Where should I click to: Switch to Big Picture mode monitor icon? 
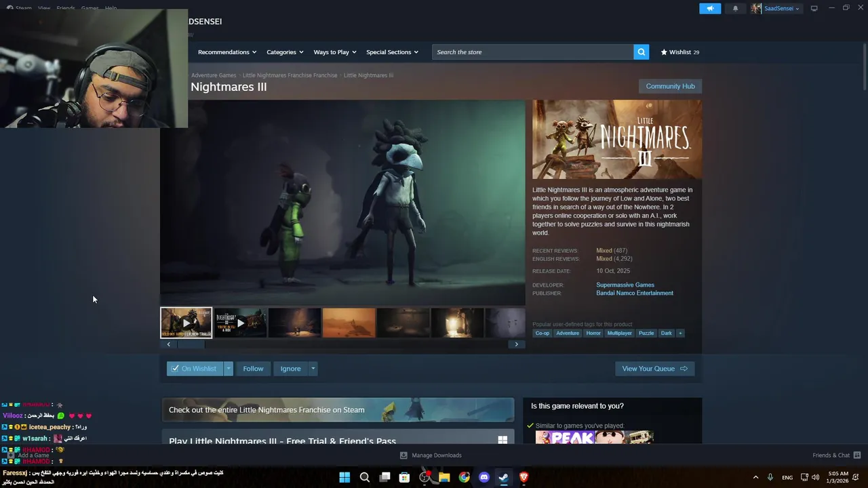coord(814,8)
